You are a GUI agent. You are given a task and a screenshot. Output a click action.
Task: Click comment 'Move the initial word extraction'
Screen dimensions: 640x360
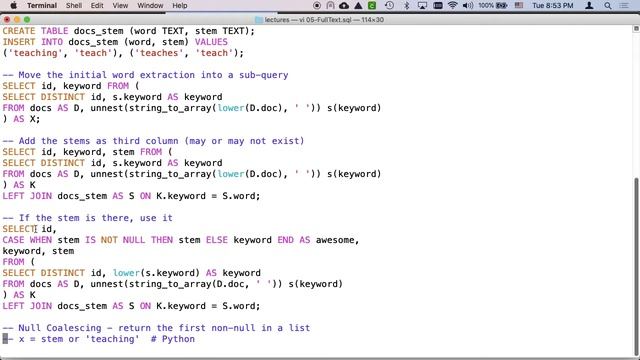[x=145, y=75]
